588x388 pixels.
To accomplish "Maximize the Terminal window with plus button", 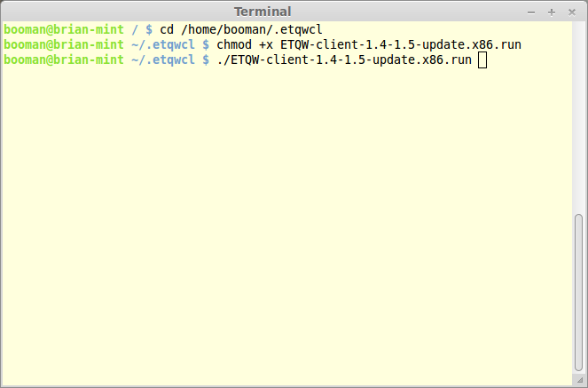I will pos(552,12).
